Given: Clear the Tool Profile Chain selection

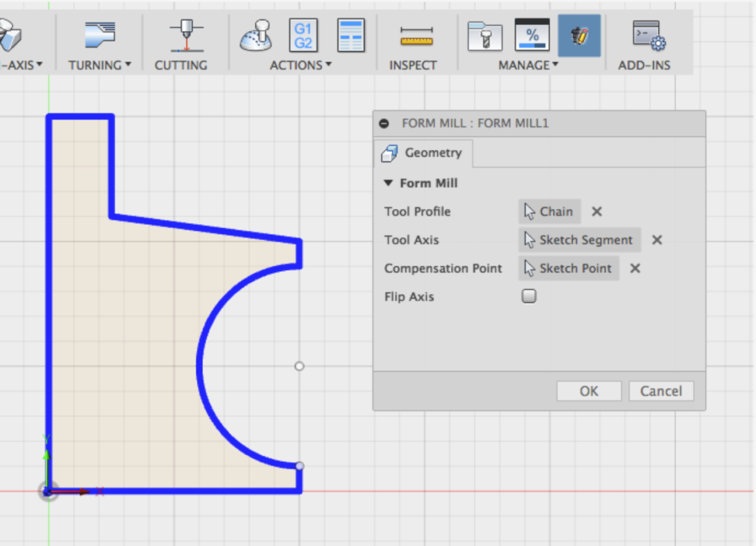Looking at the screenshot, I should click(x=597, y=212).
